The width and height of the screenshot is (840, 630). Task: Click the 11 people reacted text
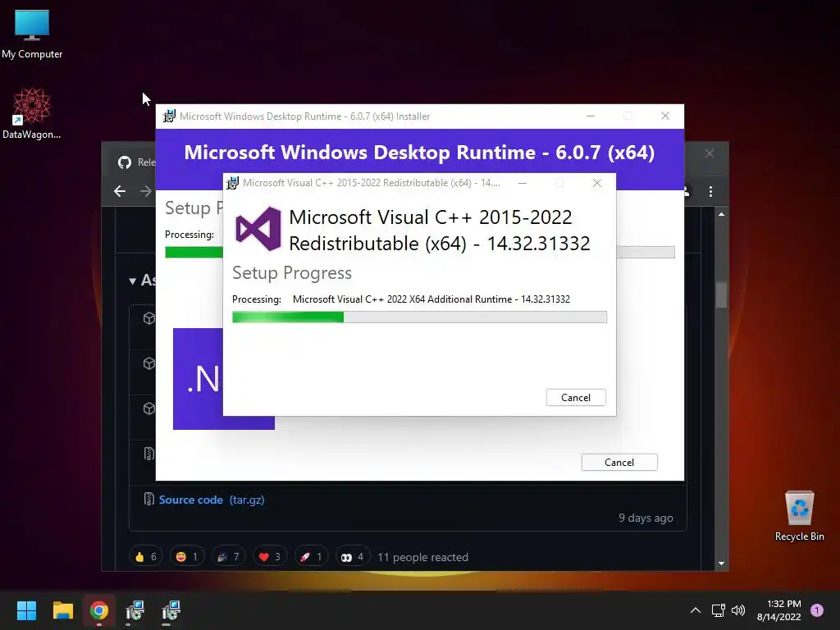pos(422,557)
